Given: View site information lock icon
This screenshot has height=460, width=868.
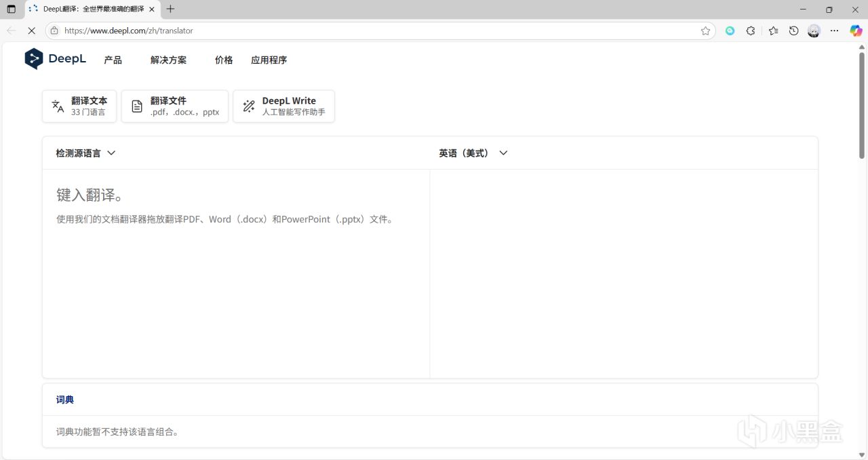Looking at the screenshot, I should point(54,31).
